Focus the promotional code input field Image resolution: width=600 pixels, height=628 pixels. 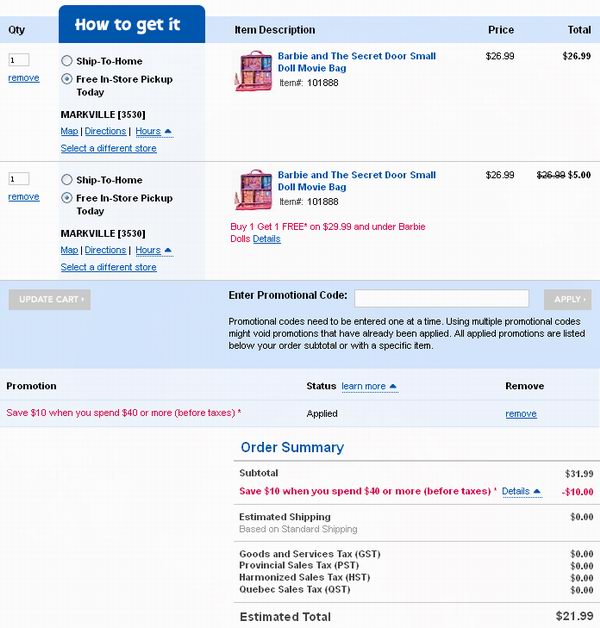click(x=441, y=298)
